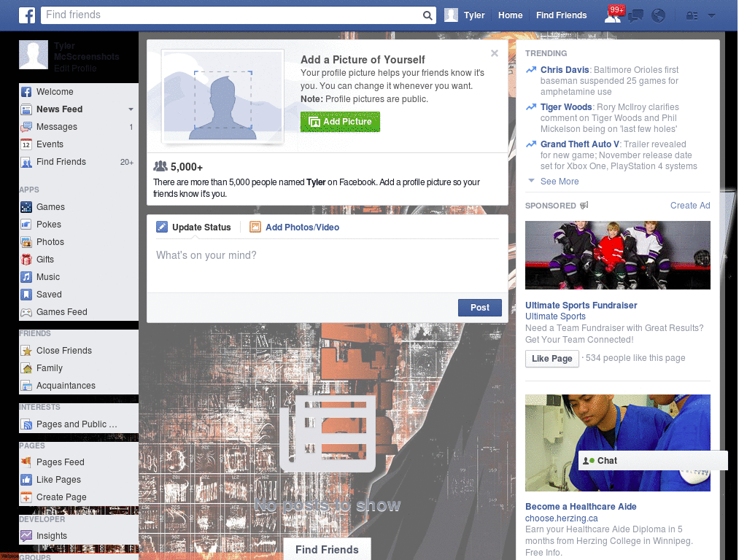Open Chris Davis trending topic
The image size is (747, 560).
coord(565,70)
